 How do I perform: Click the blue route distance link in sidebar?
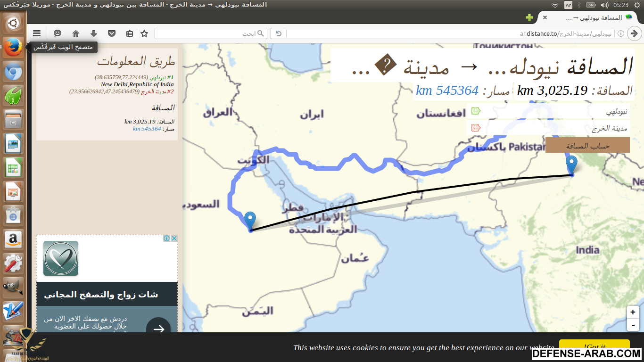point(147,129)
